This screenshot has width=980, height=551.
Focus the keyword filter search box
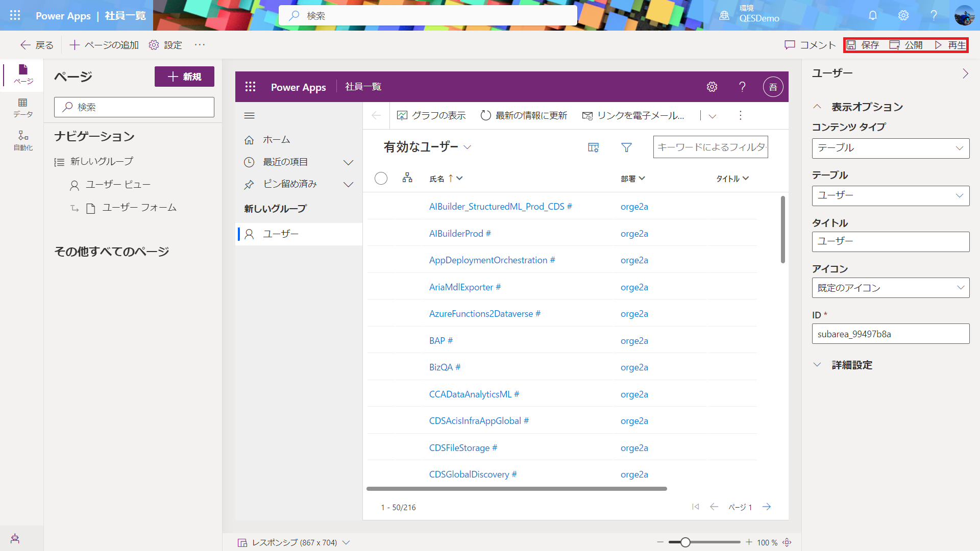[x=710, y=147]
